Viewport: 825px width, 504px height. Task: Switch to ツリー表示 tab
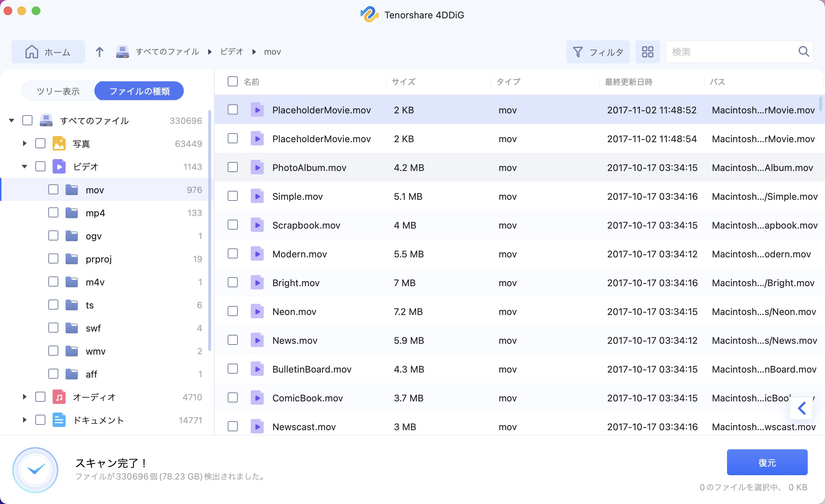pyautogui.click(x=58, y=91)
